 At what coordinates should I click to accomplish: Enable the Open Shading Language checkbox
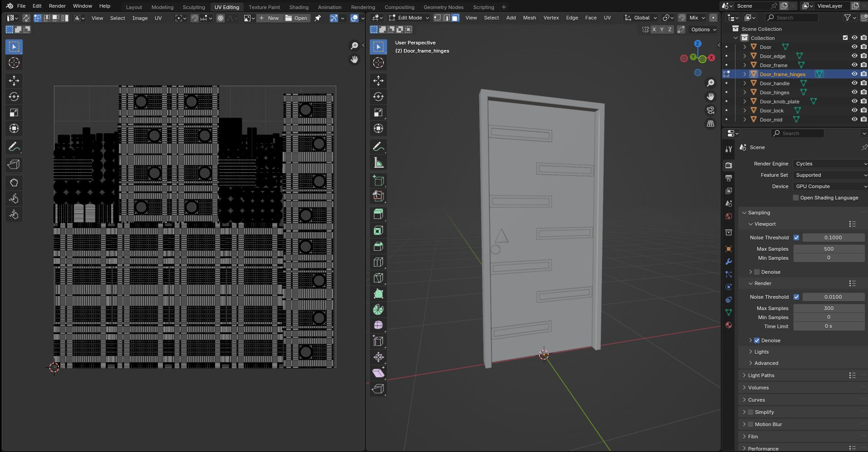coord(796,198)
